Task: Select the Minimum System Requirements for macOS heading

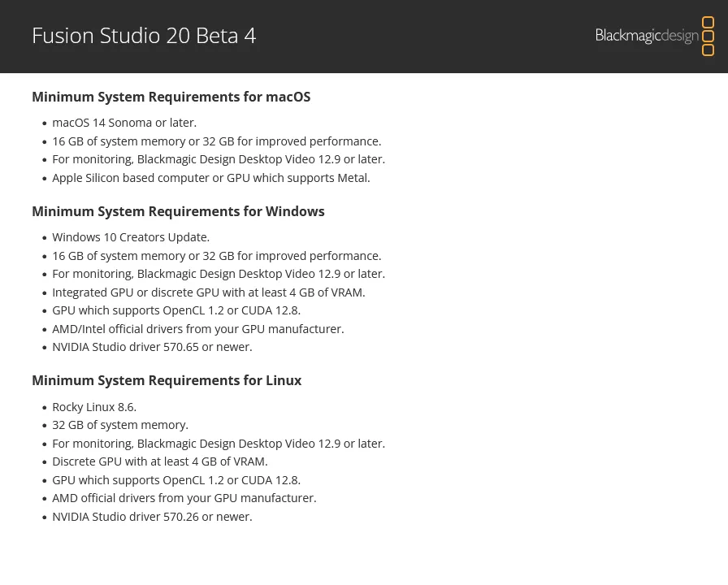Action: pos(171,97)
